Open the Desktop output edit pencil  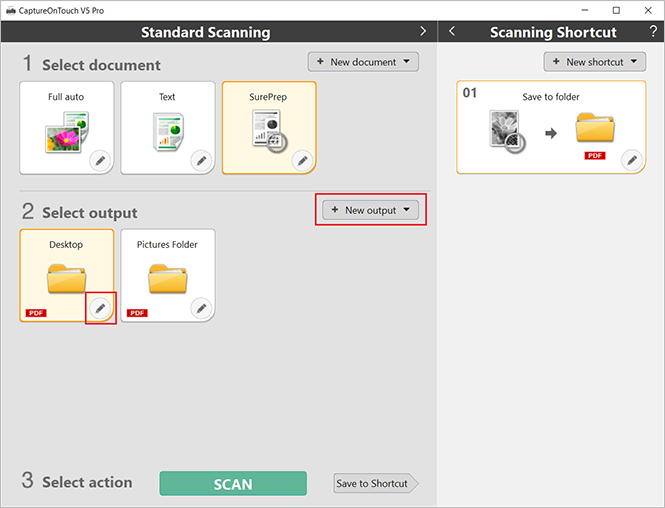pyautogui.click(x=100, y=308)
